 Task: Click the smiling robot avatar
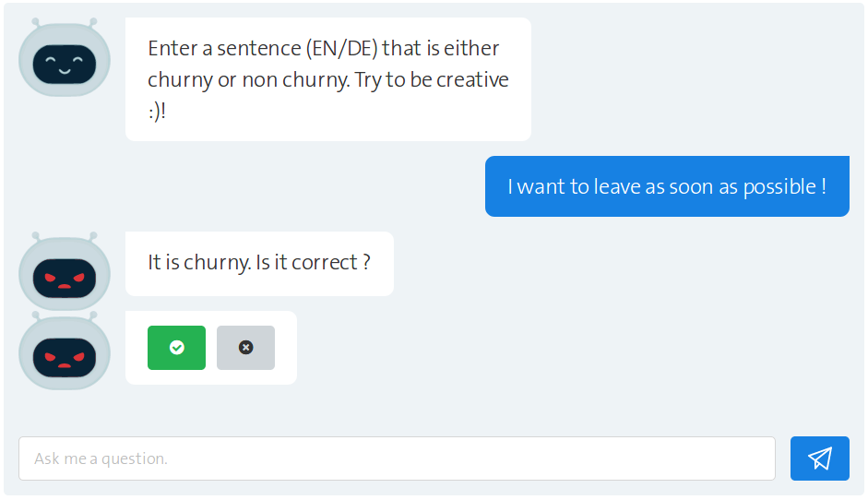click(x=65, y=57)
